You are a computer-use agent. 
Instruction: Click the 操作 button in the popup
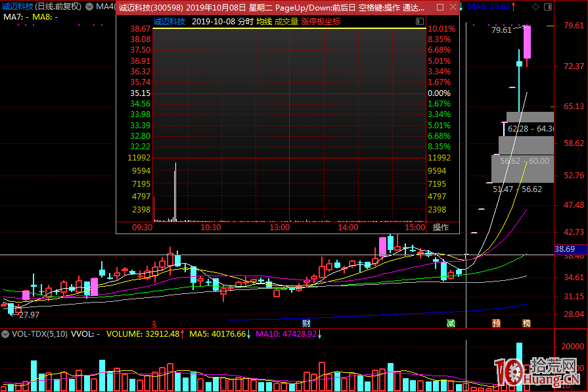point(441,228)
